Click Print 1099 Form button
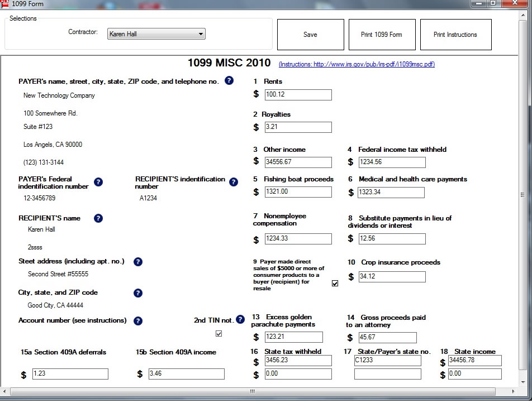Viewport: 532px width, 403px height. coord(382,35)
